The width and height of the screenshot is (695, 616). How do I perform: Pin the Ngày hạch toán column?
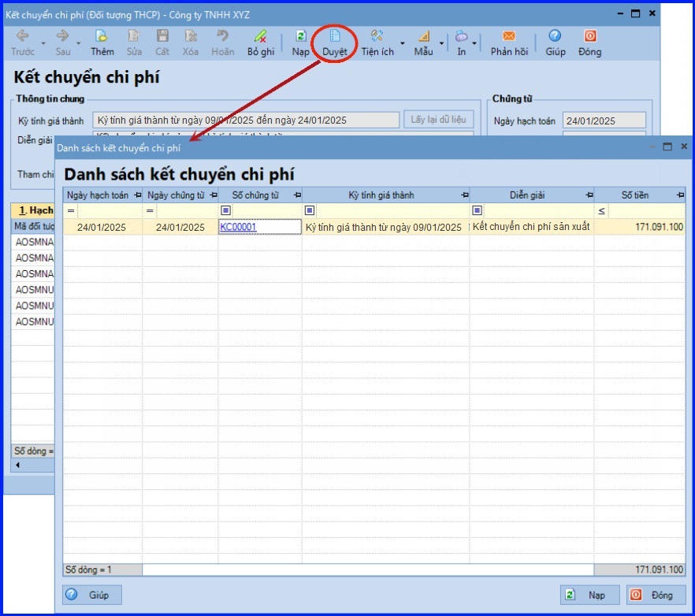click(x=138, y=195)
